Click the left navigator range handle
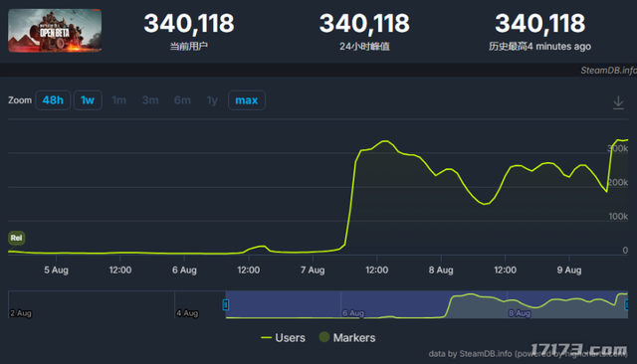Screen dimensions: 637x364 tap(226, 304)
